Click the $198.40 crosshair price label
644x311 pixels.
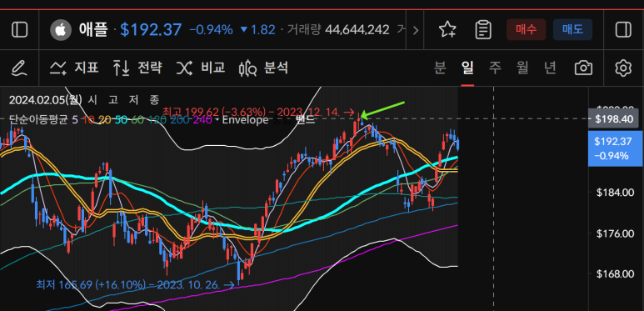coord(614,119)
